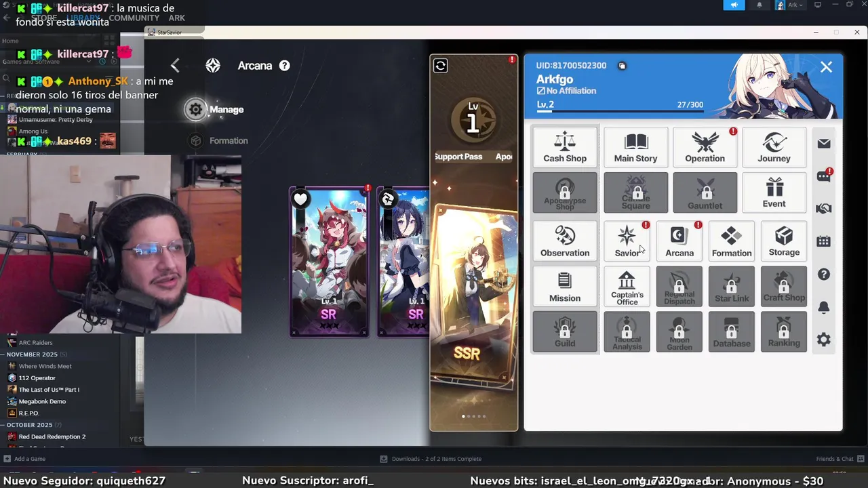Select the locked Star Link tile

coord(732,286)
